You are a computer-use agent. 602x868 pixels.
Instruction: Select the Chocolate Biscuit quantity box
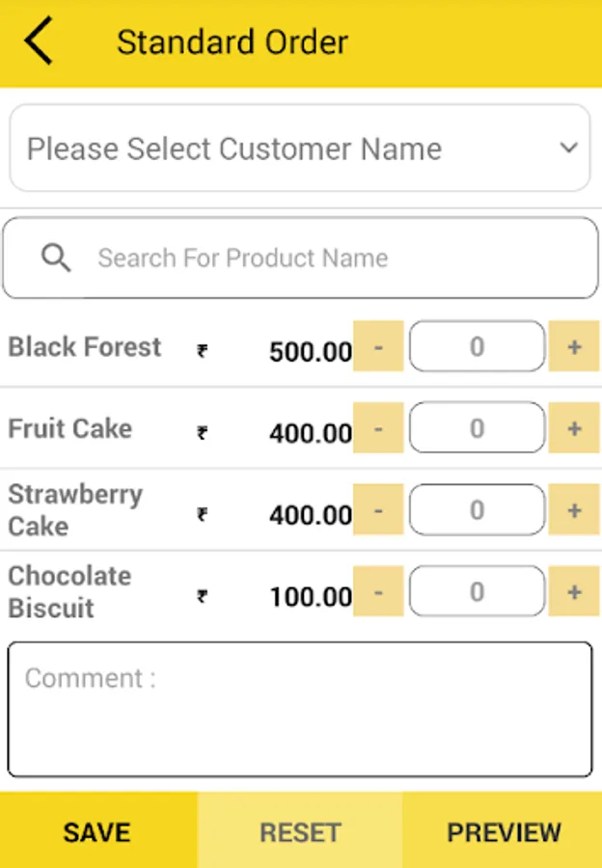[x=477, y=591]
